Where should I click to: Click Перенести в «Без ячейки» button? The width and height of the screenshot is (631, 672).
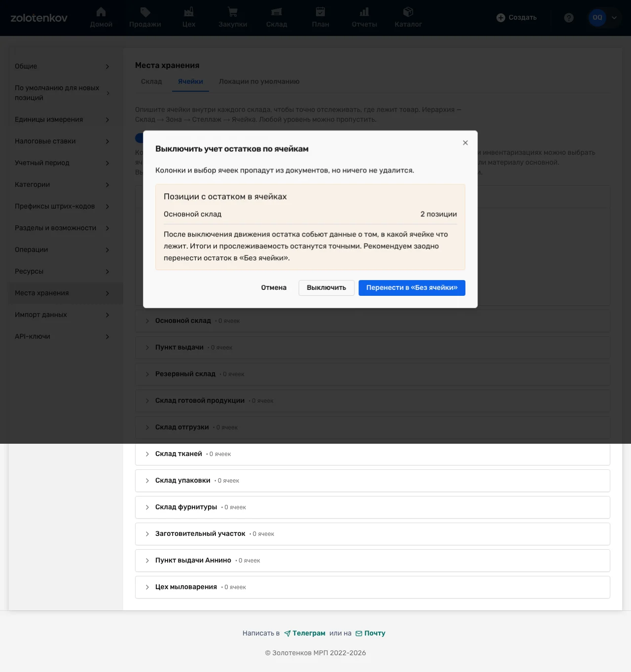tap(412, 288)
